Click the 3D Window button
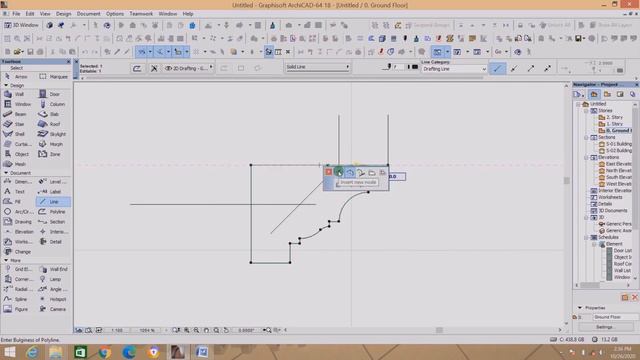640x360 pixels. pos(22,25)
